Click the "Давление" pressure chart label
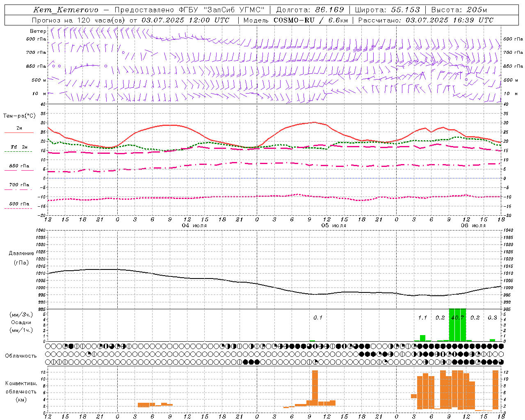Image resolution: width=525 pixels, height=420 pixels. [x=21, y=253]
